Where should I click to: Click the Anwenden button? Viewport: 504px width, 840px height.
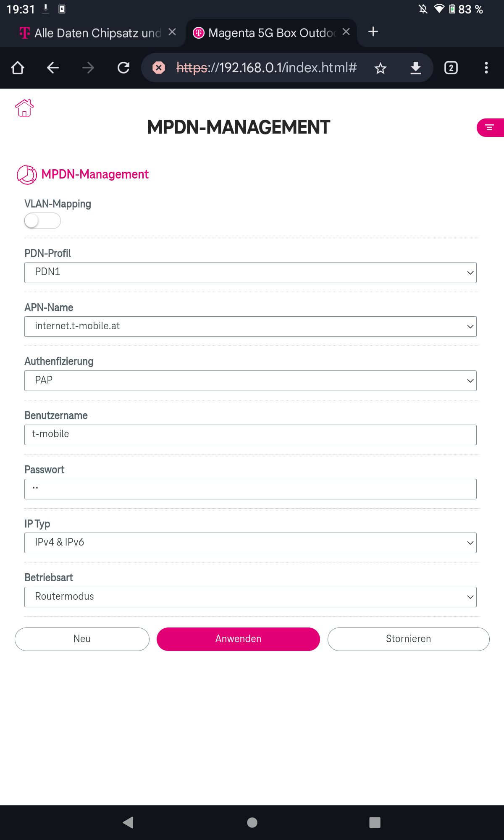[238, 639]
